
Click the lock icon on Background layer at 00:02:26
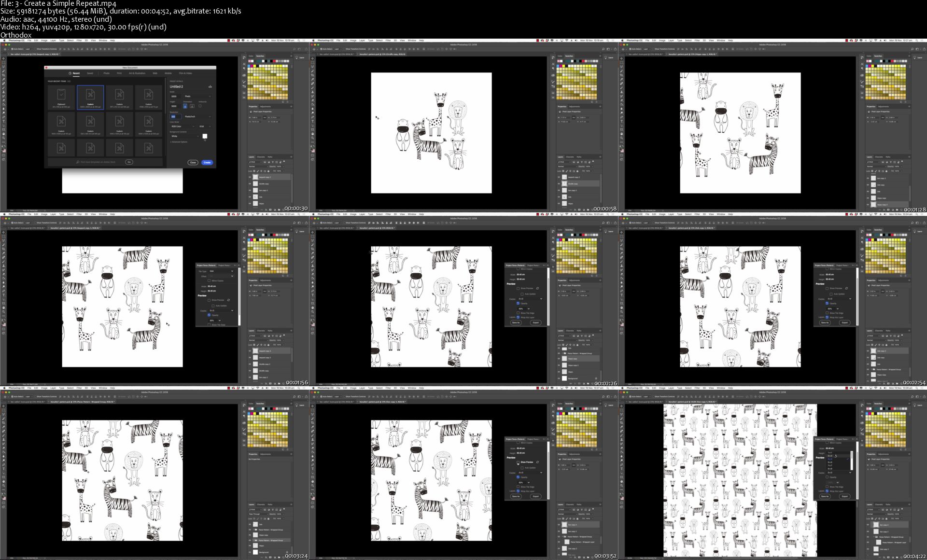coord(596,378)
